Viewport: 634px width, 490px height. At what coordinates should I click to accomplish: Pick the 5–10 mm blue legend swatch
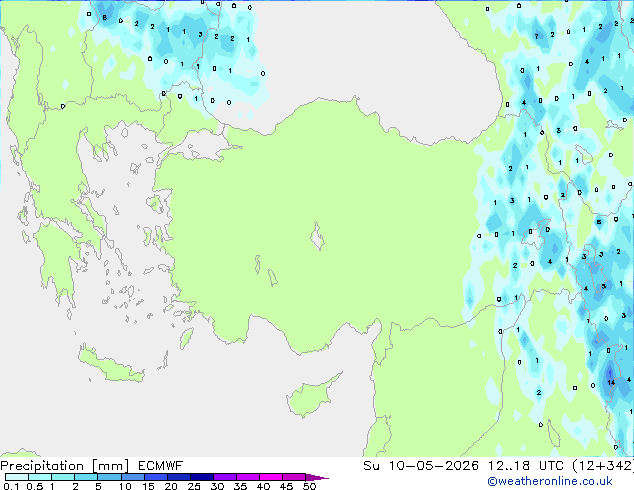tap(109, 477)
